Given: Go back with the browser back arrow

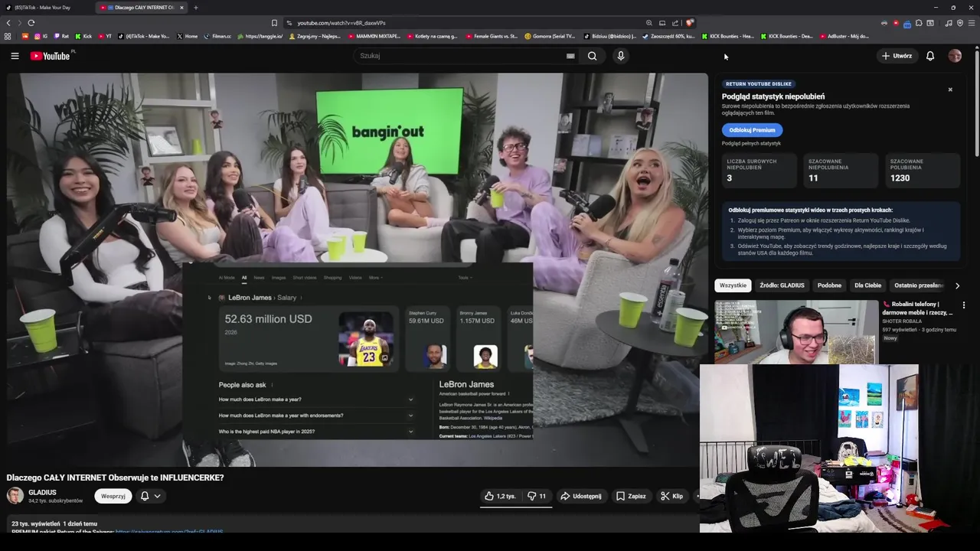Looking at the screenshot, I should click(8, 23).
